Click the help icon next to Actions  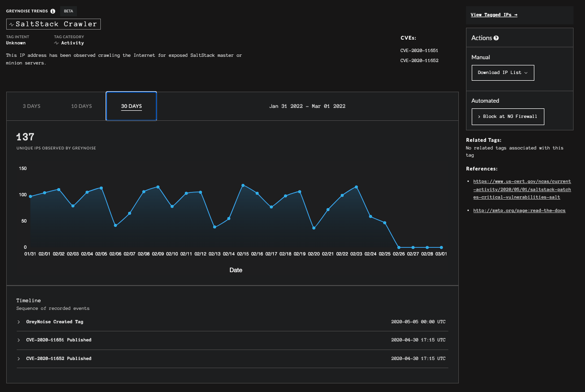click(496, 38)
